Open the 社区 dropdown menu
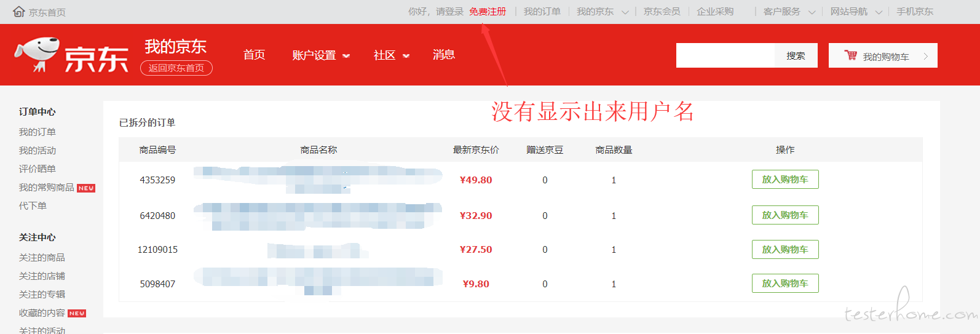This screenshot has height=334, width=980. [392, 55]
